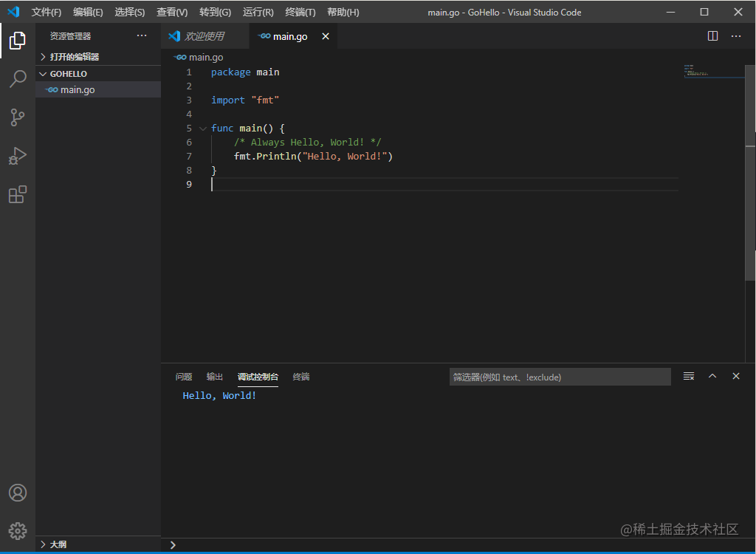
Task: Click the Go icon in the breadcrumb
Action: (180, 57)
